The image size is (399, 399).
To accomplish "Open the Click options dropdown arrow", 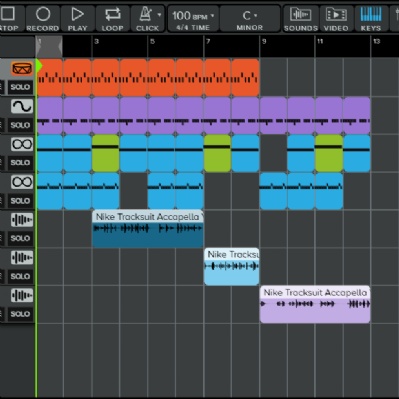I will tap(159, 15).
